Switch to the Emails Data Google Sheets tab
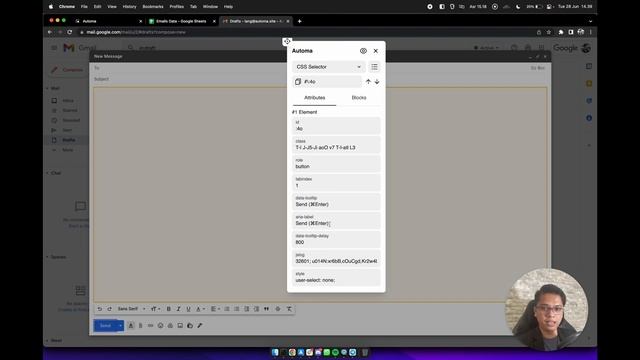The image size is (640, 360). coord(182,21)
